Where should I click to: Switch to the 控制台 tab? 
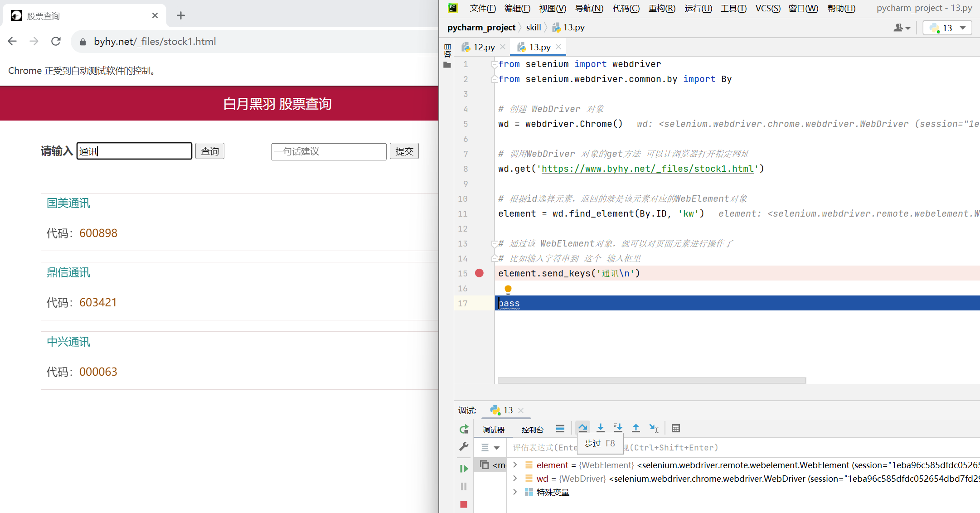(x=533, y=430)
